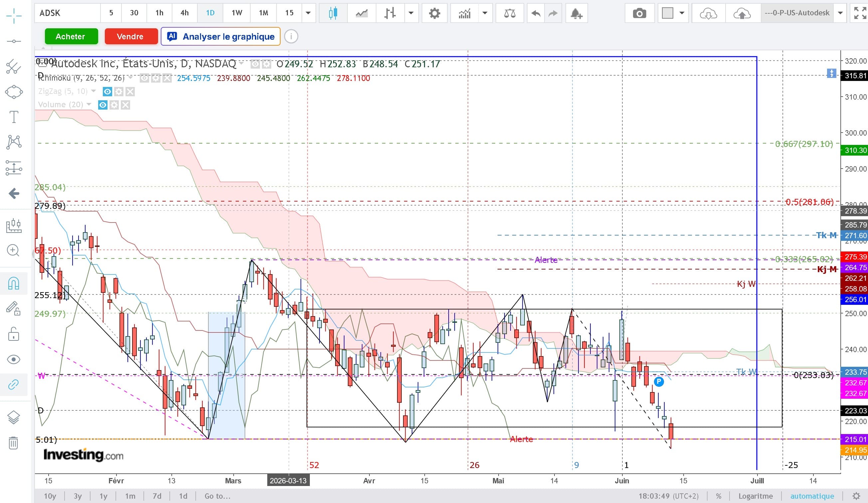Click the add alert bell icon
The width and height of the screenshot is (868, 503).
pyautogui.click(x=576, y=13)
